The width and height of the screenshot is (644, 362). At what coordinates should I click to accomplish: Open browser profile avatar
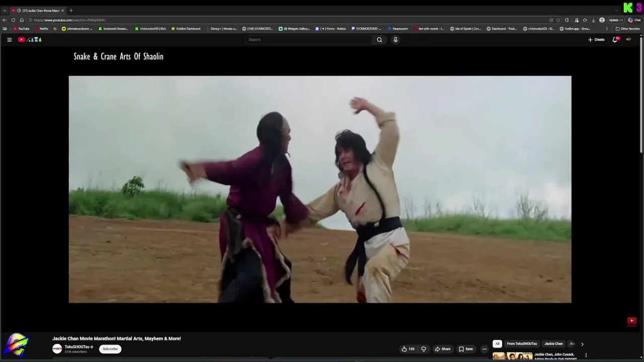602,20
